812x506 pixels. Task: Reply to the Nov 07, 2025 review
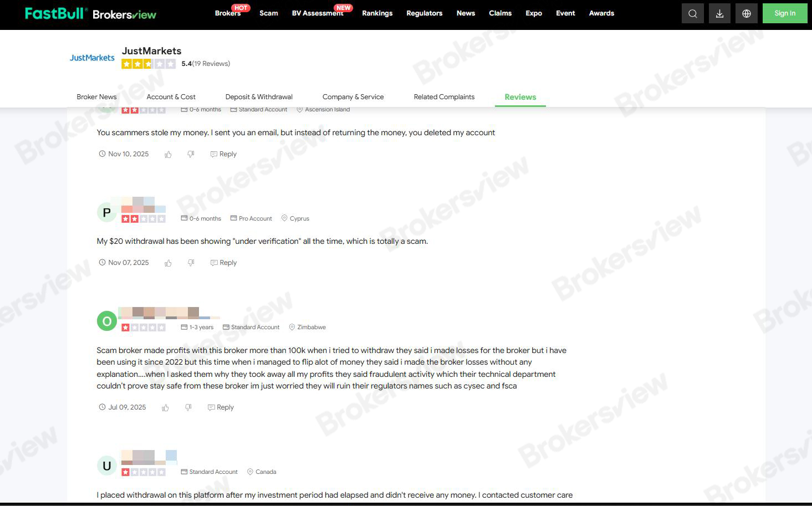click(x=223, y=263)
